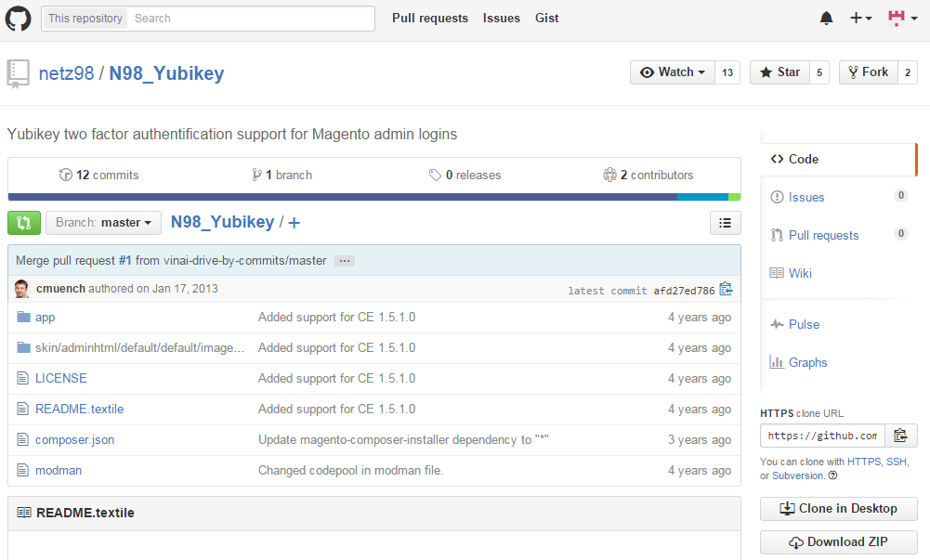Select the Code sidebar tab
930x560 pixels.
point(838,160)
